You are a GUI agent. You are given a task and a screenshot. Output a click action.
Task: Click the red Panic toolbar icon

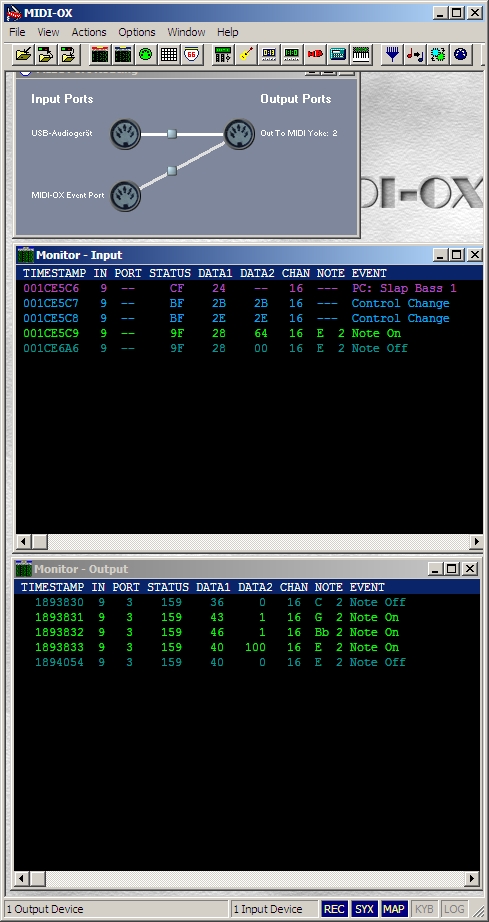314,55
